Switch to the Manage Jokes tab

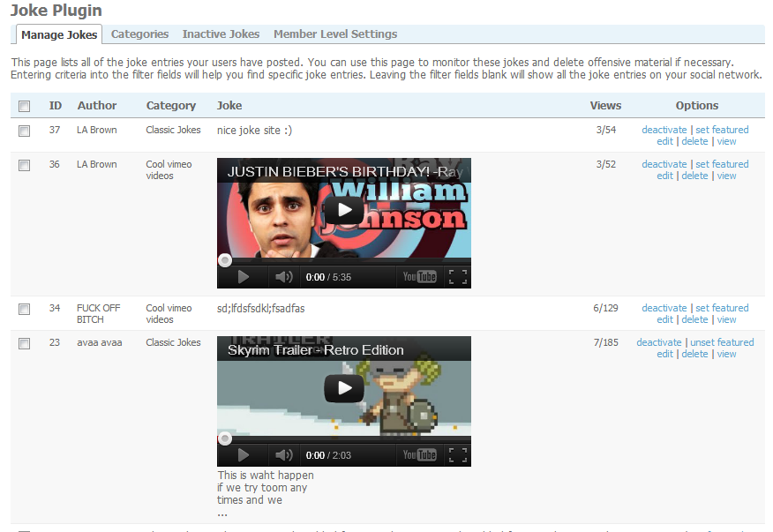(59, 34)
